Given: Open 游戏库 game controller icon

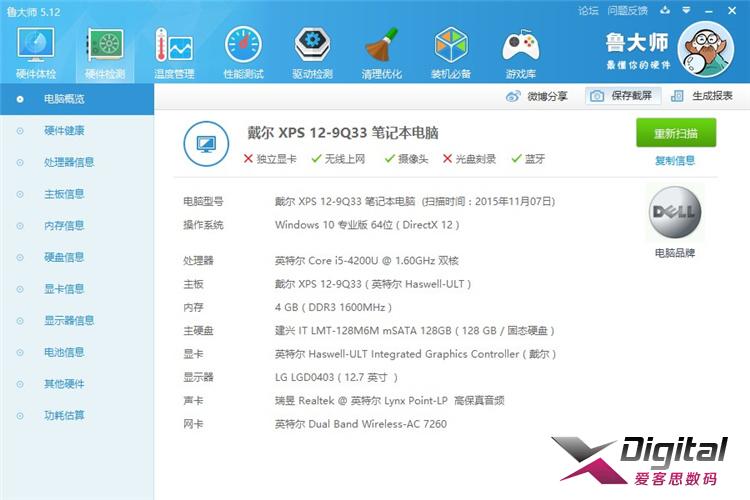Looking at the screenshot, I should click(x=520, y=53).
